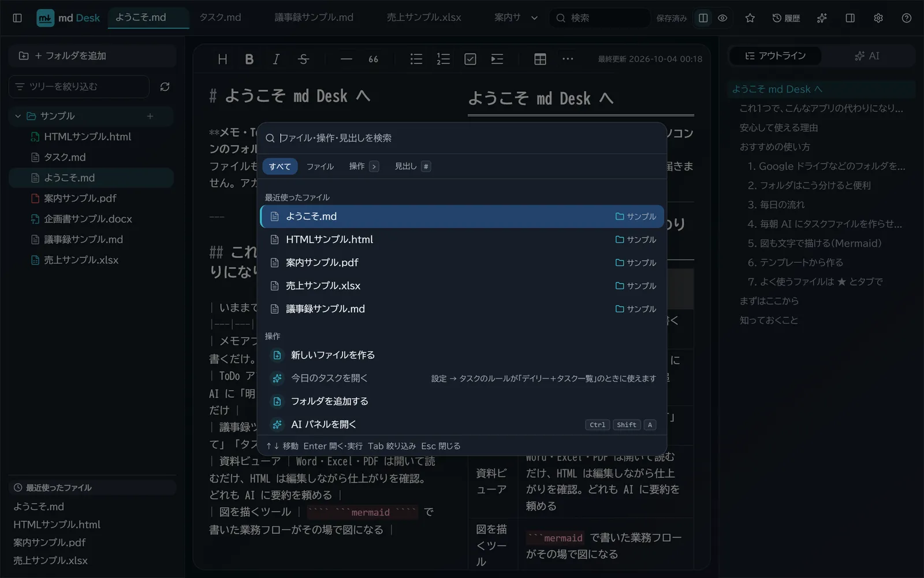Image resolution: width=924 pixels, height=578 pixels.
Task: Apply italic formatting from the toolbar
Action: pos(276,59)
